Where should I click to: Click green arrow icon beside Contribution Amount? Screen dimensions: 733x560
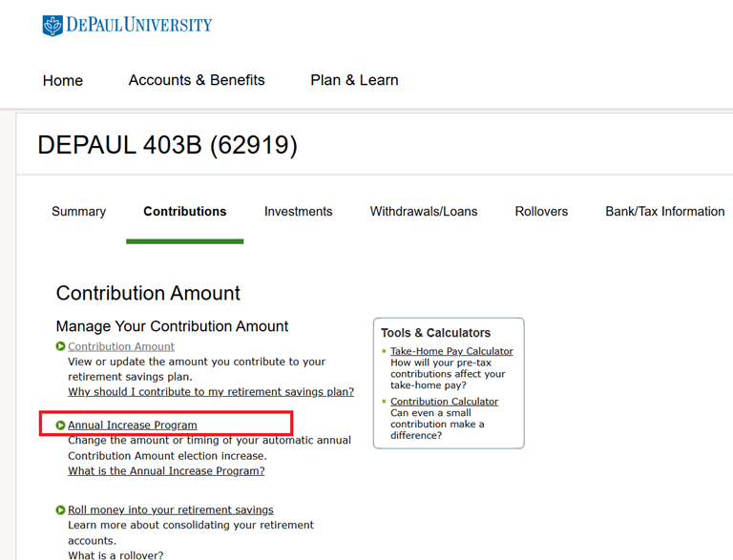point(61,346)
